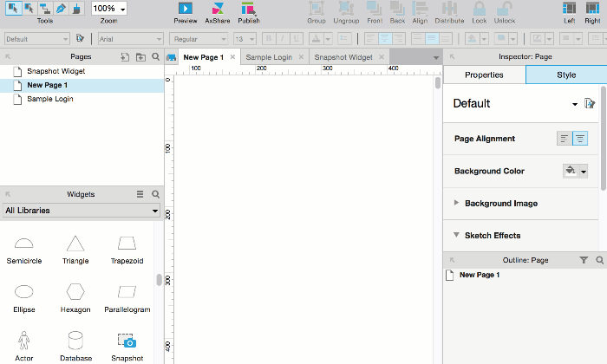The width and height of the screenshot is (607, 364).
Task: Click the Publish toolbar icon
Action: tap(249, 9)
